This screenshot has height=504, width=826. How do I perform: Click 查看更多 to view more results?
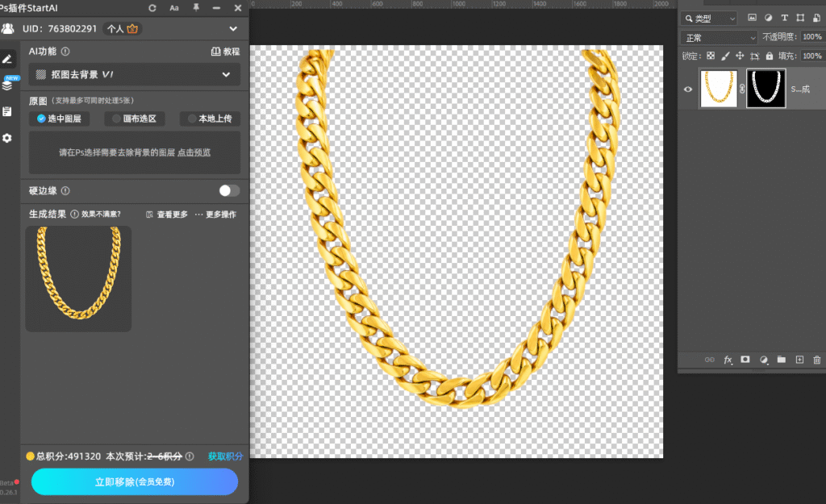coord(166,215)
